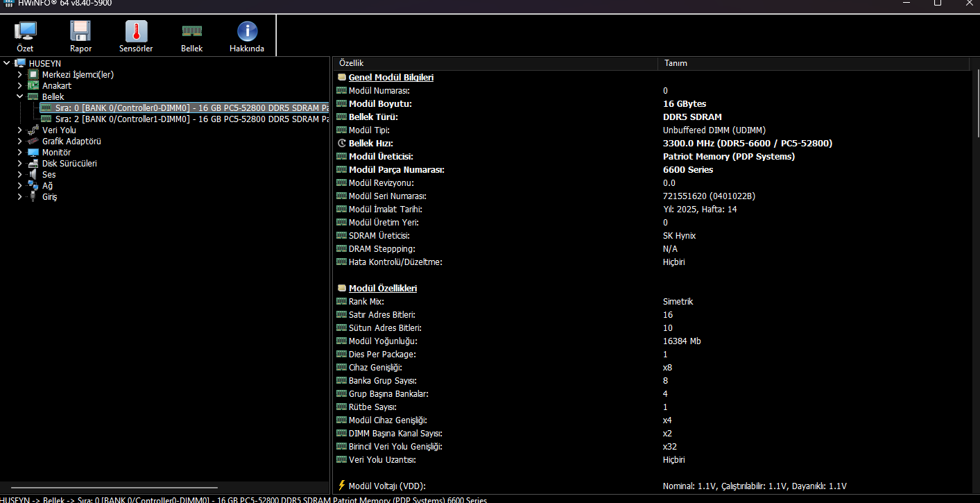The width and height of the screenshot is (980, 503).
Task: Click the Unbuffered DIMM (UDIMM) value
Action: coord(714,130)
